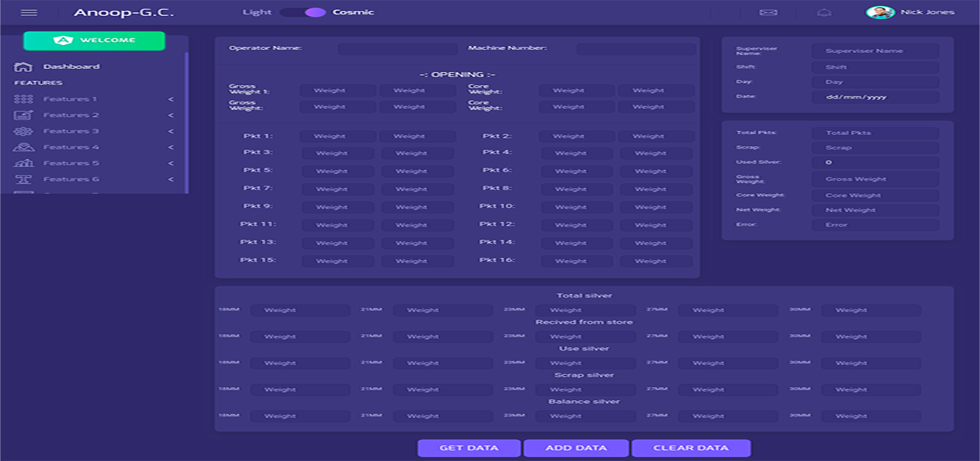980x461 pixels.
Task: Expand the Features 6 chevron
Action: 171,179
